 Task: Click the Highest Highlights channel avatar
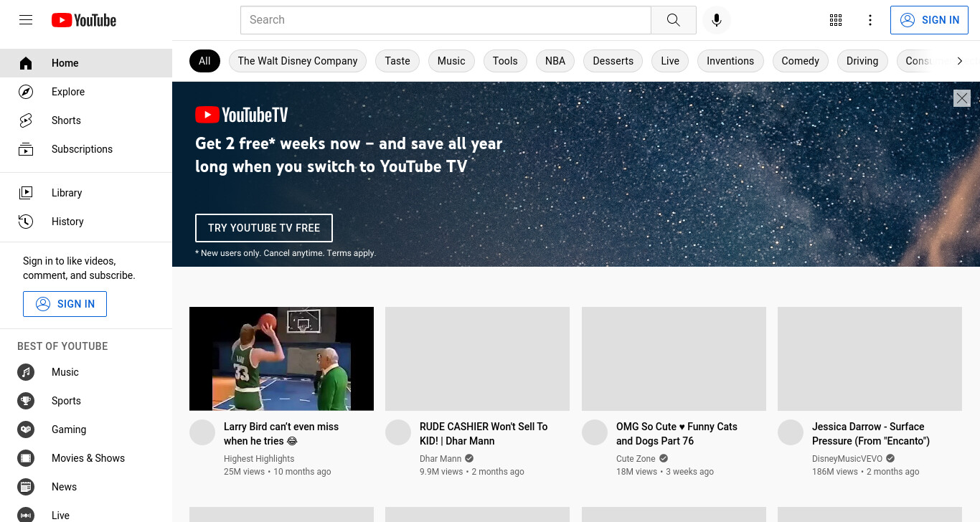click(x=202, y=432)
